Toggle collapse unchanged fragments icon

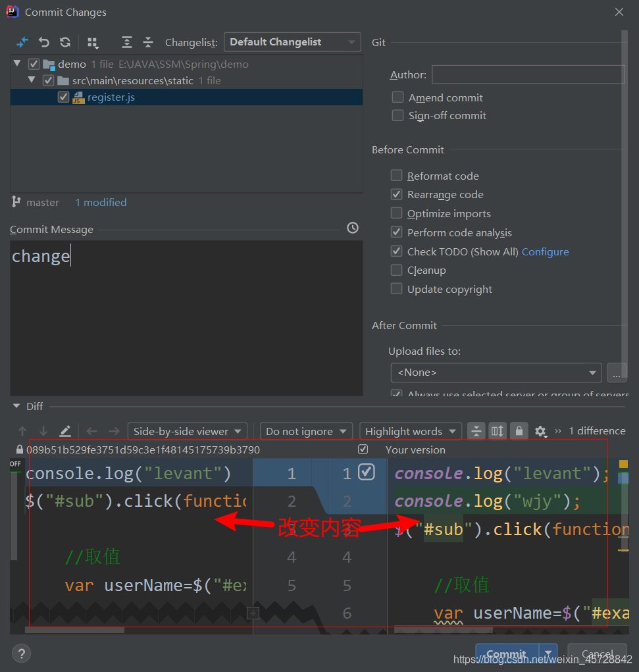[476, 431]
